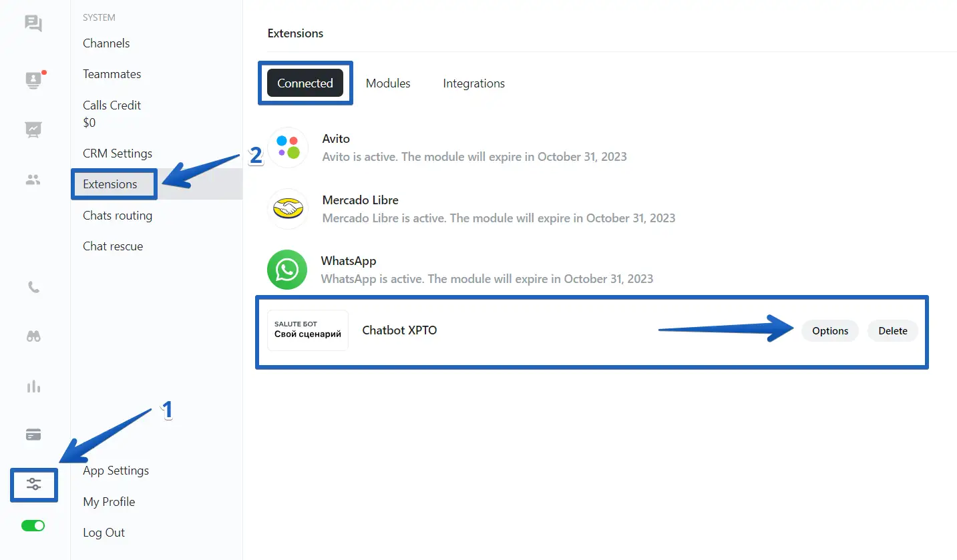The width and height of the screenshot is (957, 560).
Task: Open the team members people icon
Action: pos(33,180)
